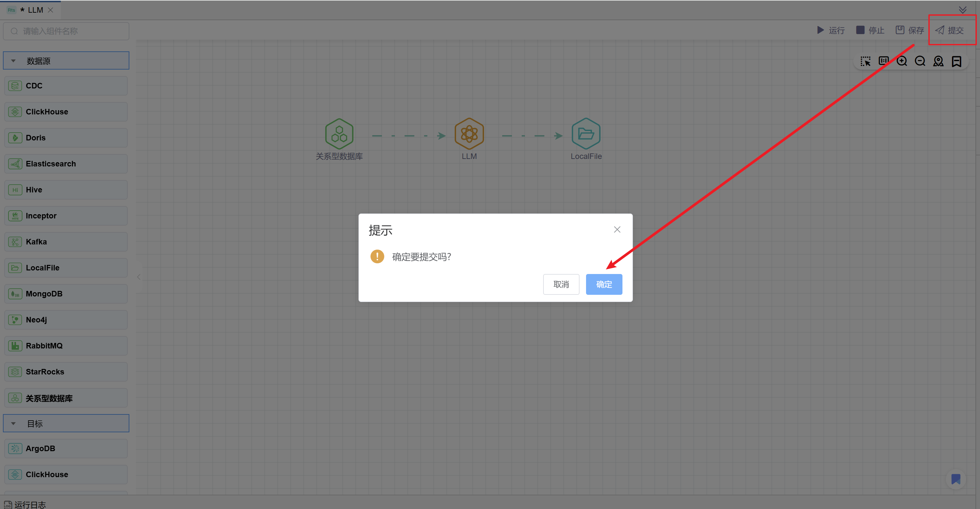Cancel submission with the 取消 button
Viewport: 980px width, 509px height.
pyautogui.click(x=561, y=284)
